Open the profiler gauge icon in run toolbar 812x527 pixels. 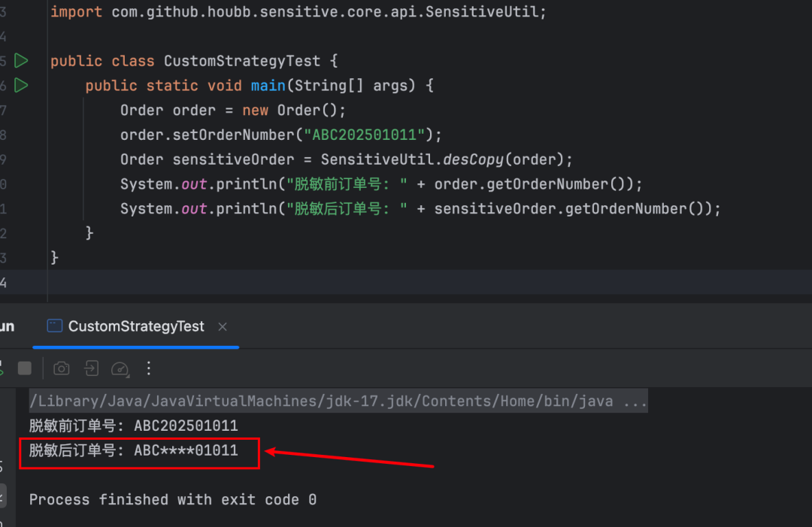[x=120, y=368]
